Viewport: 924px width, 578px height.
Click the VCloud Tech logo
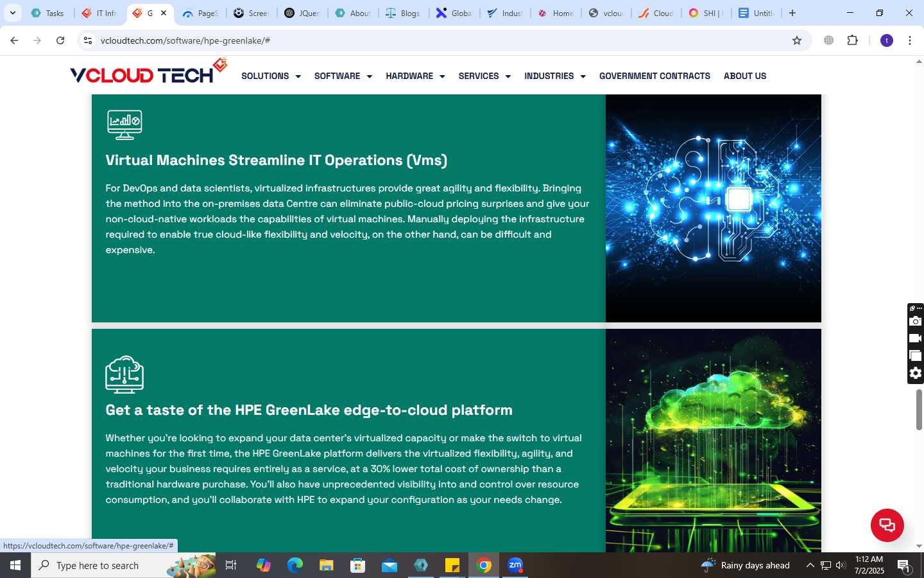(148, 72)
